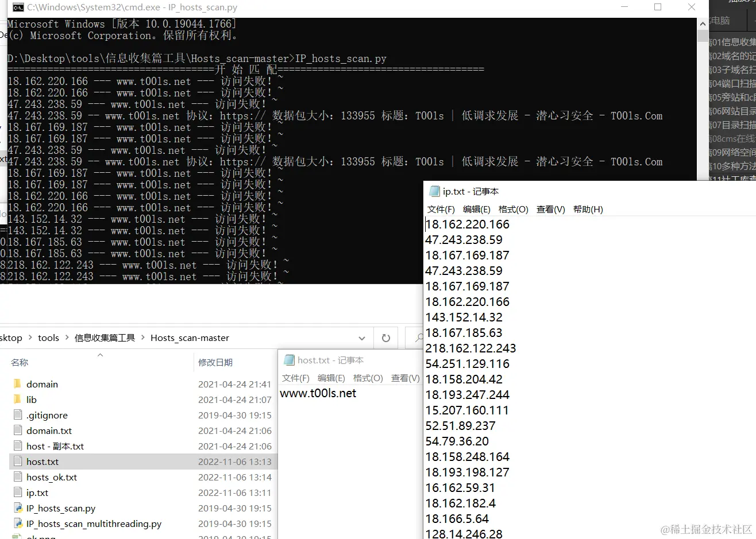The height and width of the screenshot is (539, 756).
Task: Sort files by the 修改日期 column header
Action: click(215, 362)
